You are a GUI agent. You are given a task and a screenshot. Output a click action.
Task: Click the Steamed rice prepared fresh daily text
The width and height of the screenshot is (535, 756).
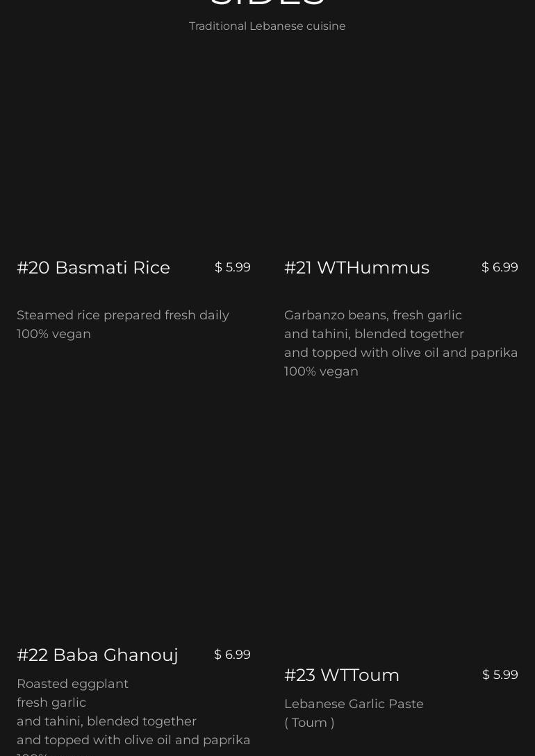(x=123, y=315)
